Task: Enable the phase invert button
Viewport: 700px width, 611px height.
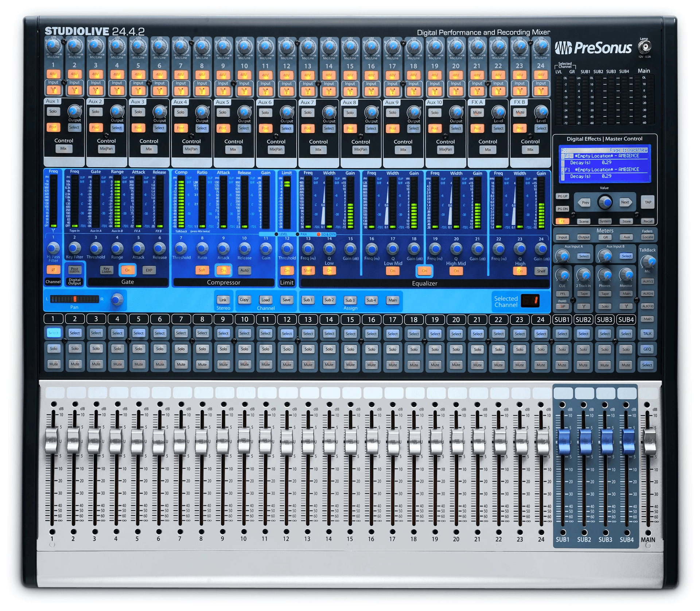Action: coord(53,270)
